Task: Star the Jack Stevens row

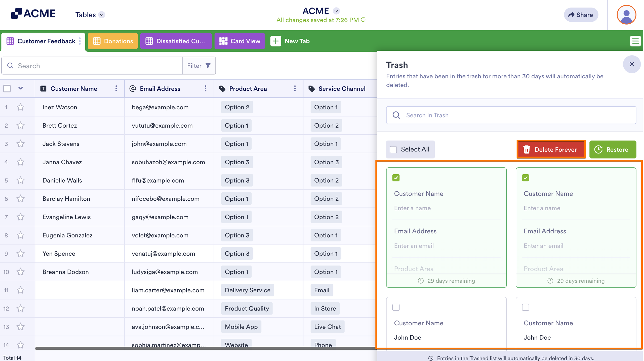Action: click(20, 144)
